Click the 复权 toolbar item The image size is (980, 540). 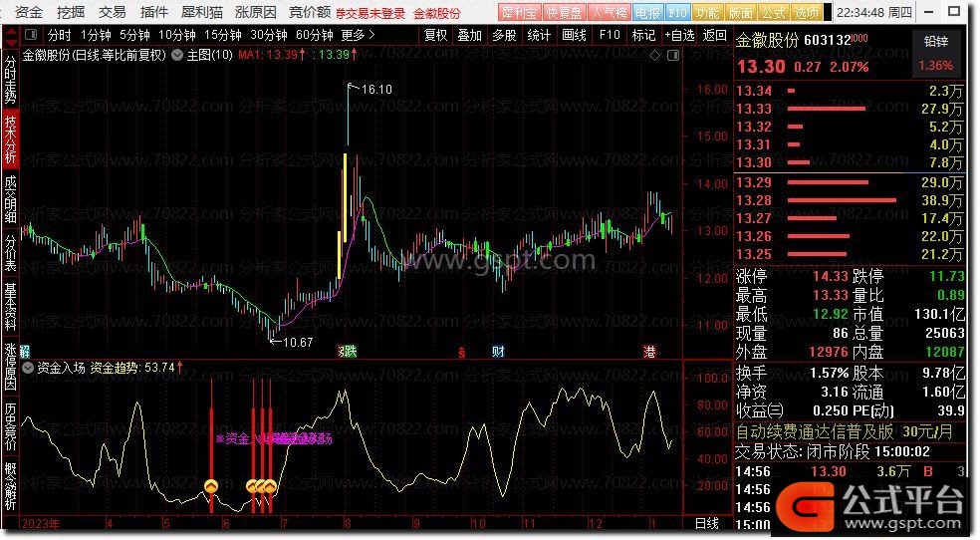[x=435, y=35]
